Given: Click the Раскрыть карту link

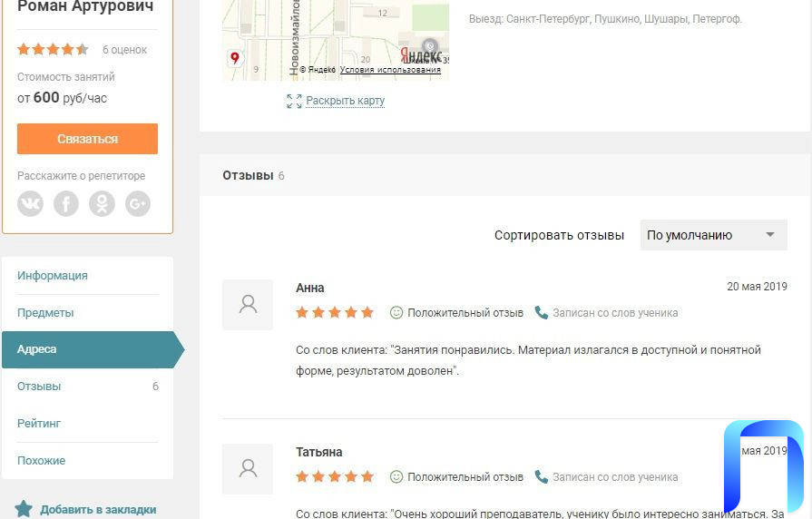Looking at the screenshot, I should pos(345,101).
